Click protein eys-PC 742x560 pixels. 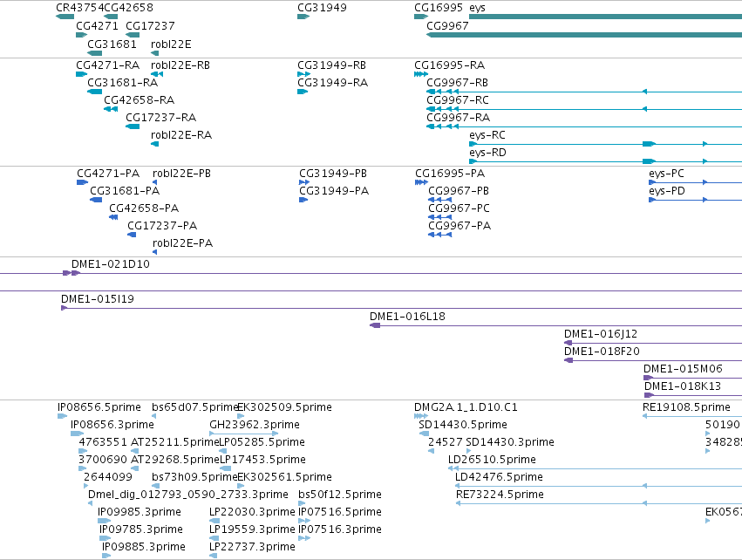tap(667, 174)
